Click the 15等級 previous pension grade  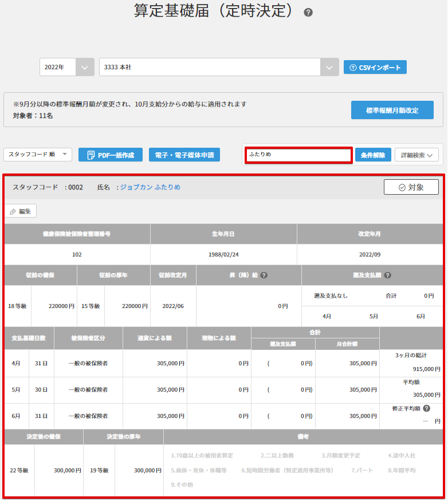pyautogui.click(x=91, y=306)
